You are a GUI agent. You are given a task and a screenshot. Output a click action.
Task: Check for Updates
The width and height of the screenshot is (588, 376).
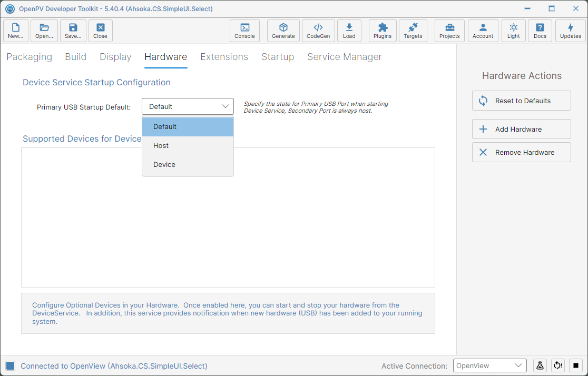[x=571, y=31]
